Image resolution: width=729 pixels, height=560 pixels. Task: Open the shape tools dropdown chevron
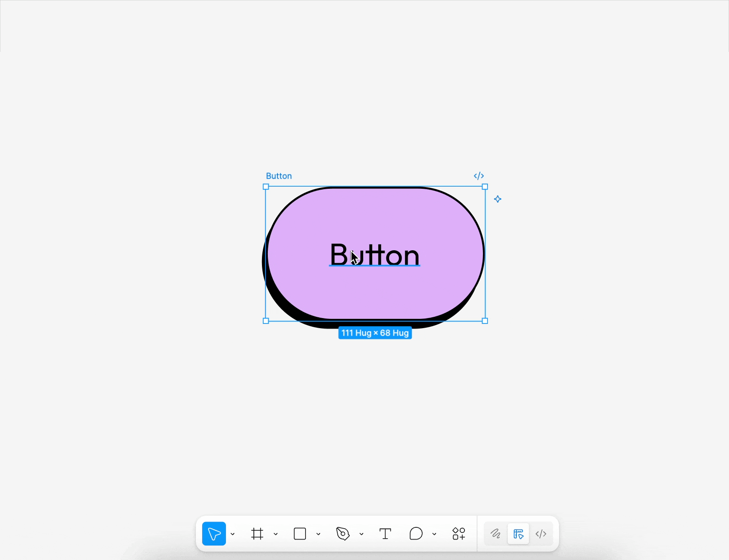[318, 534]
